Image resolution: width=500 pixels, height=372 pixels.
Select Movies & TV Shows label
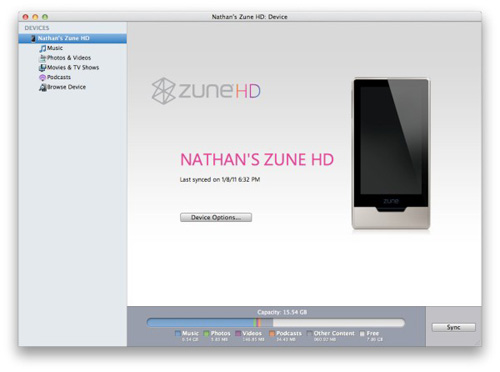pyautogui.click(x=73, y=68)
